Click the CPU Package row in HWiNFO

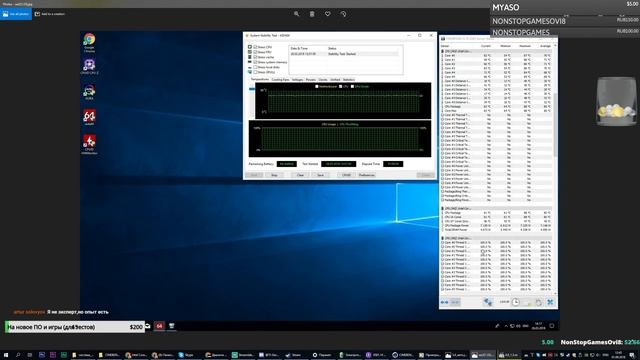click(x=496, y=107)
